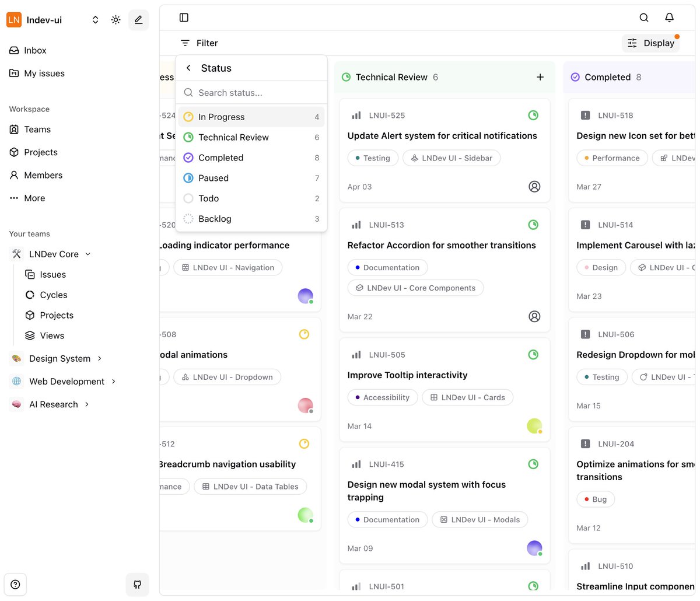The image size is (700, 601).
Task: Click LNDev UI - Cards project tag
Action: (x=468, y=398)
